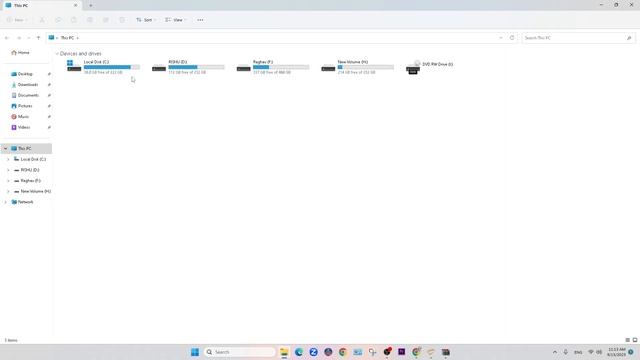Click the Search This PC field
This screenshot has width=640, height=360.
click(578, 38)
